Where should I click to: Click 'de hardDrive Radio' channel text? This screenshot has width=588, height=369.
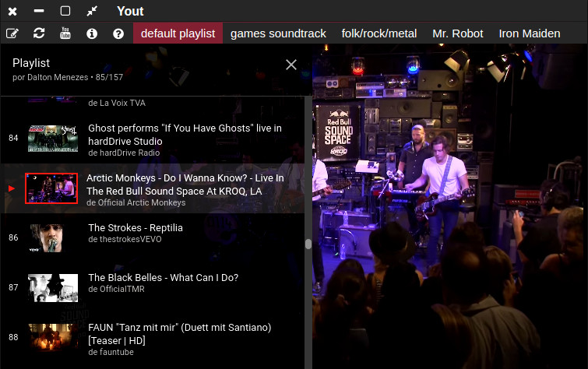(x=124, y=153)
